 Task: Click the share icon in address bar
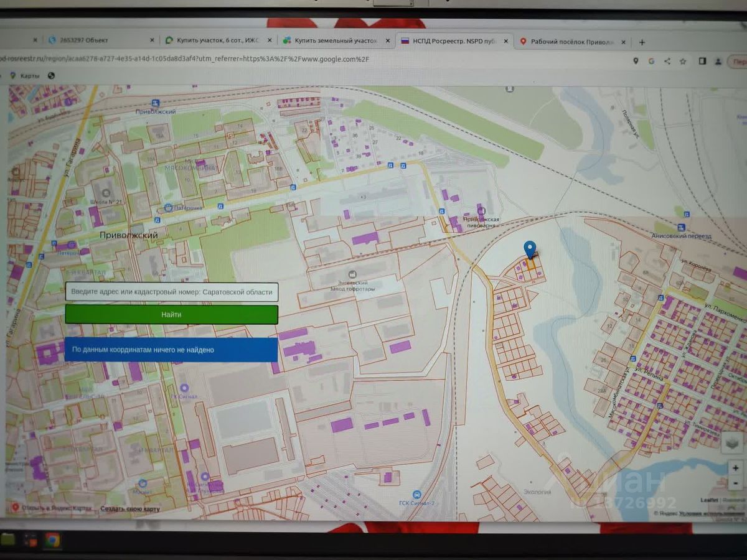(x=667, y=61)
